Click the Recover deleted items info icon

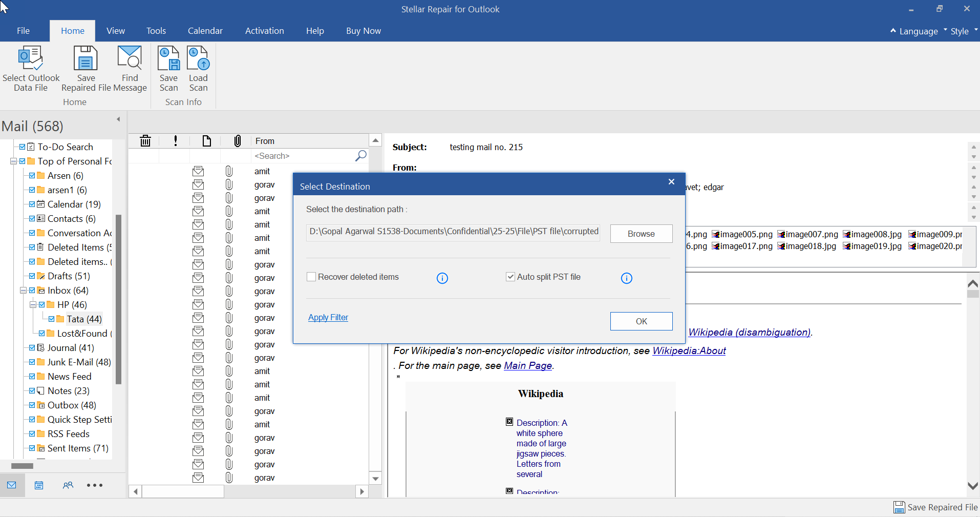(x=442, y=278)
